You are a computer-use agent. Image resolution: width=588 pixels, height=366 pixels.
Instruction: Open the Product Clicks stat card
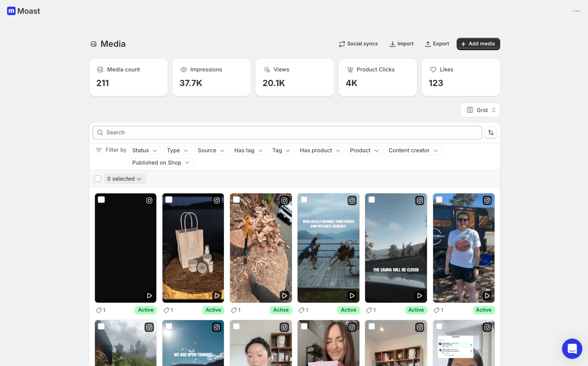tap(378, 77)
